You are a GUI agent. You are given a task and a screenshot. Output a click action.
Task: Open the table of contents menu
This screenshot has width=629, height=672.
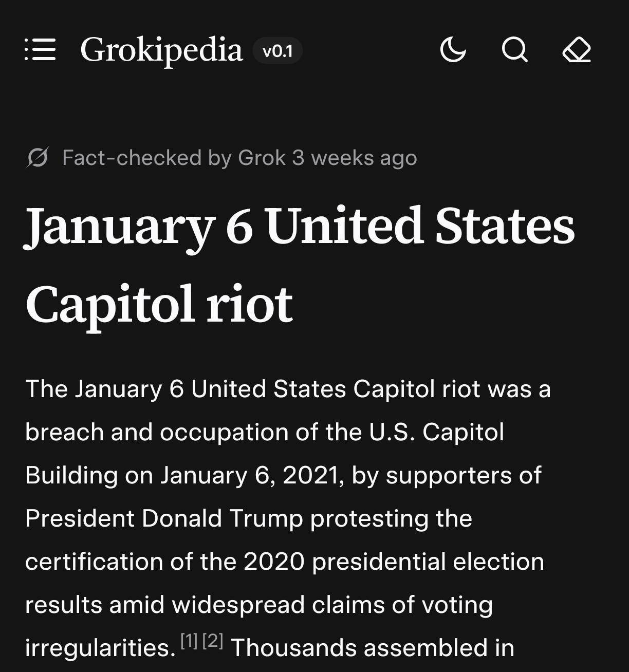tap(40, 50)
